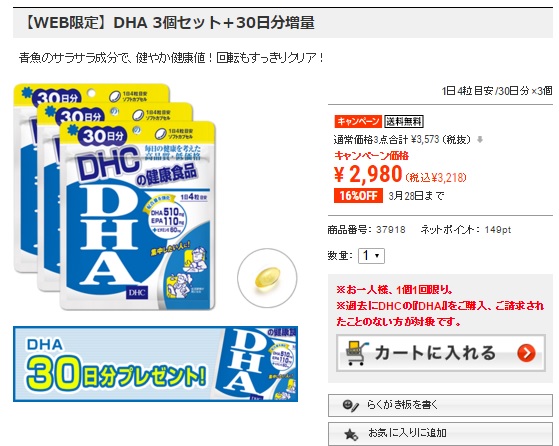The height and width of the screenshot is (446, 559).
Task: Click the face pencil icon beside らくがき板を書く
Action: (x=350, y=405)
